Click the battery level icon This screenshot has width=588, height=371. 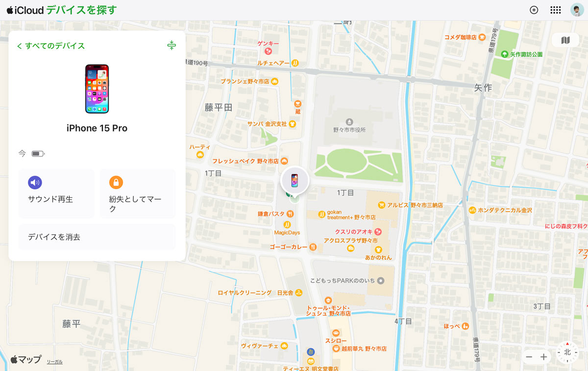[38, 154]
